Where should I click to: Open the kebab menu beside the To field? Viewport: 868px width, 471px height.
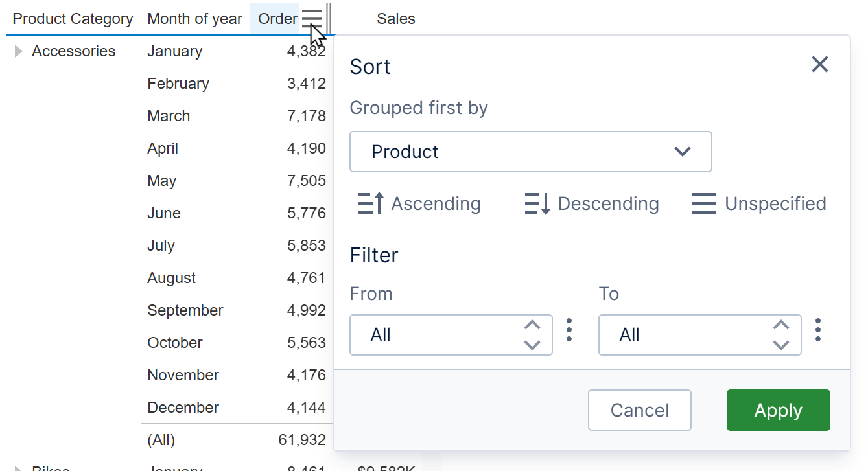click(817, 330)
